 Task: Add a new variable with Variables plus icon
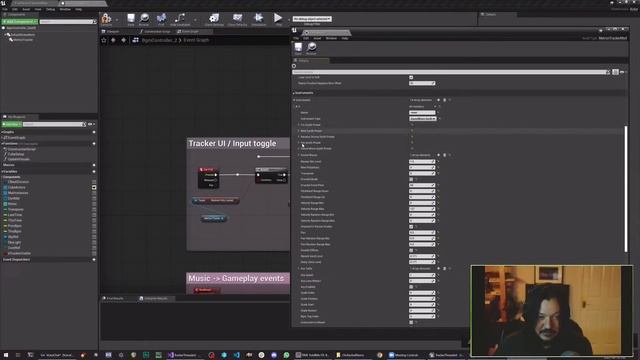(x=94, y=171)
